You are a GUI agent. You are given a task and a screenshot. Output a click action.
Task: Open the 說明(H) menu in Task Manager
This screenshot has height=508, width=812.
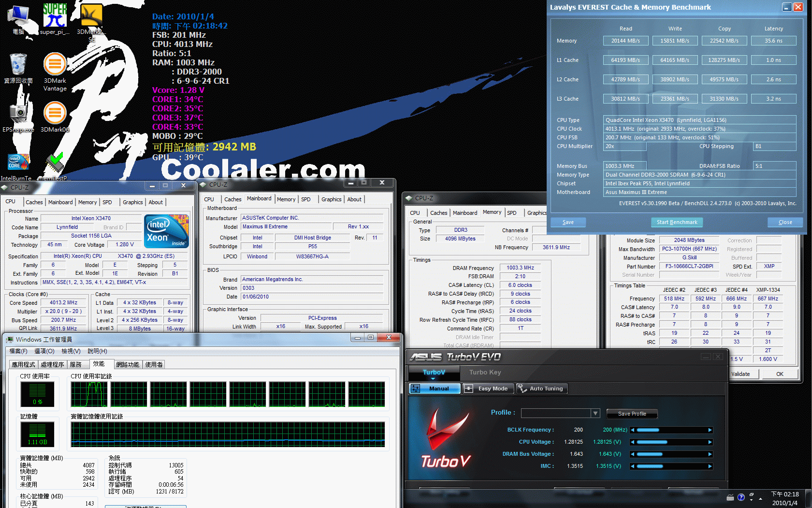97,351
